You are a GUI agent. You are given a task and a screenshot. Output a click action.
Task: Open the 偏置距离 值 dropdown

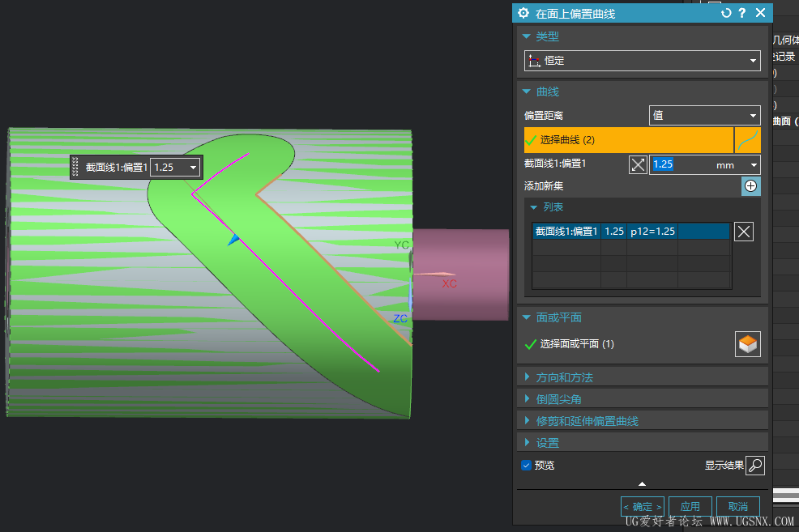click(x=704, y=116)
